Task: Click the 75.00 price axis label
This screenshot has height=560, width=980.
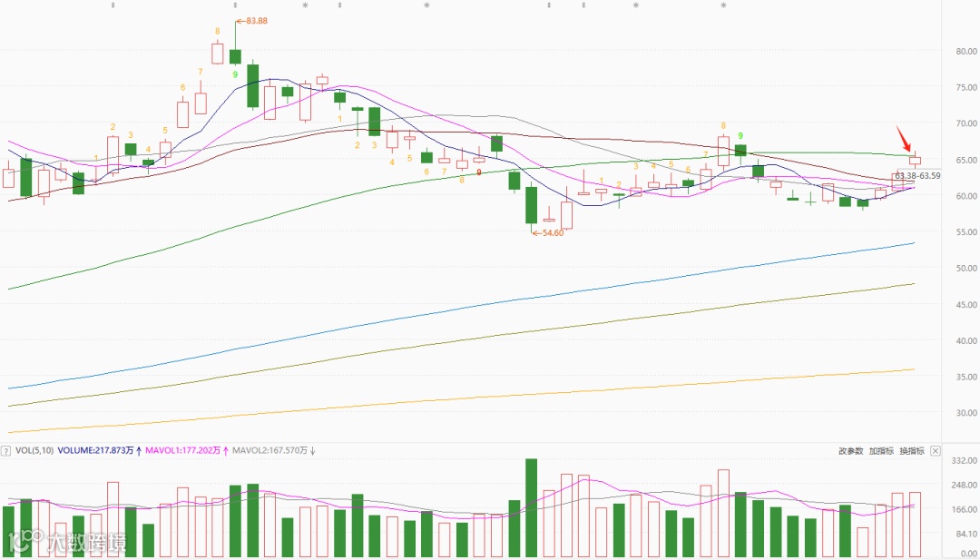Action: tap(967, 87)
